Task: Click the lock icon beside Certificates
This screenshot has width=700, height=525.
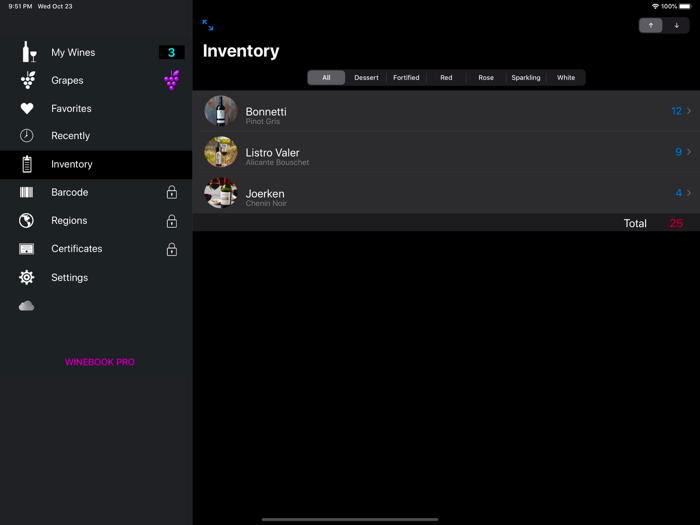Action: pyautogui.click(x=172, y=249)
